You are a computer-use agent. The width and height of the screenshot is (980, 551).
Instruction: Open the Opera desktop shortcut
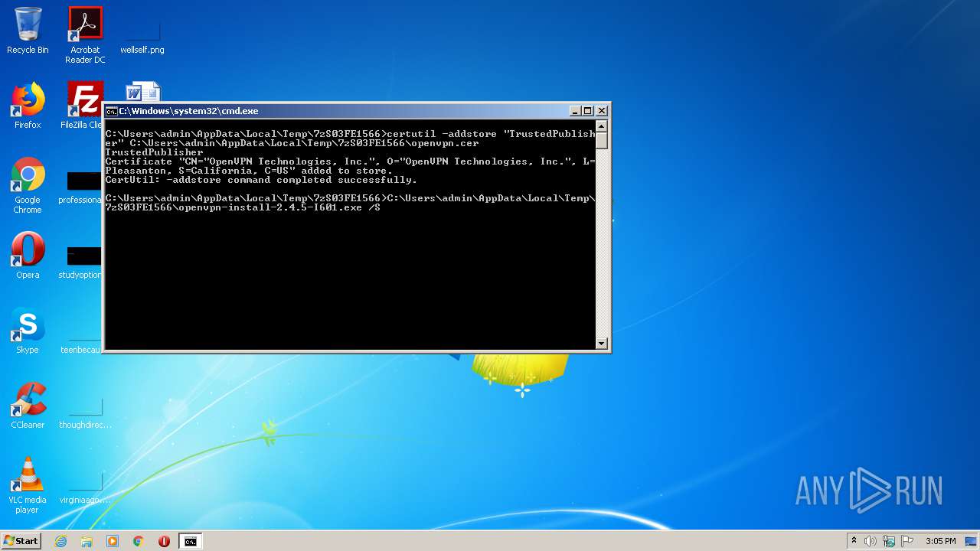tap(28, 256)
